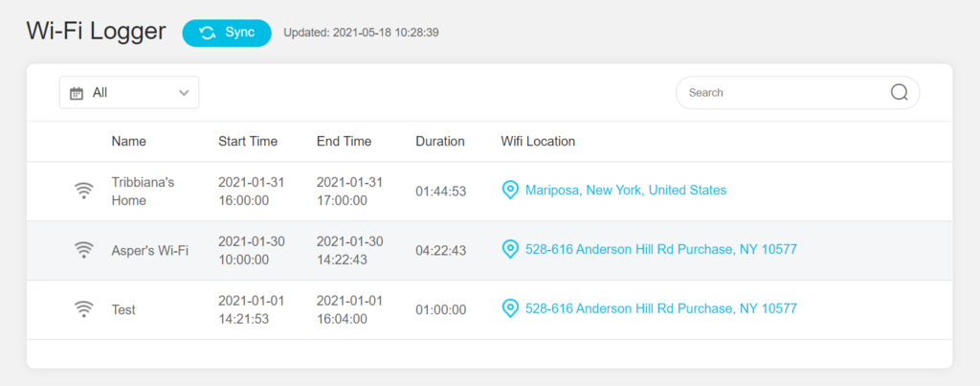
Task: Click location pin in Asper's Wi-Fi row
Action: click(511, 250)
